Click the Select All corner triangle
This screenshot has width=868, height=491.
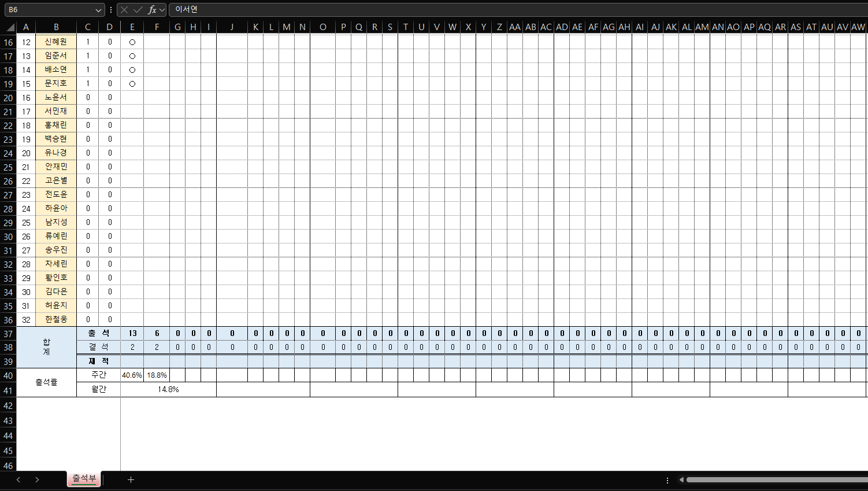pos(10,27)
